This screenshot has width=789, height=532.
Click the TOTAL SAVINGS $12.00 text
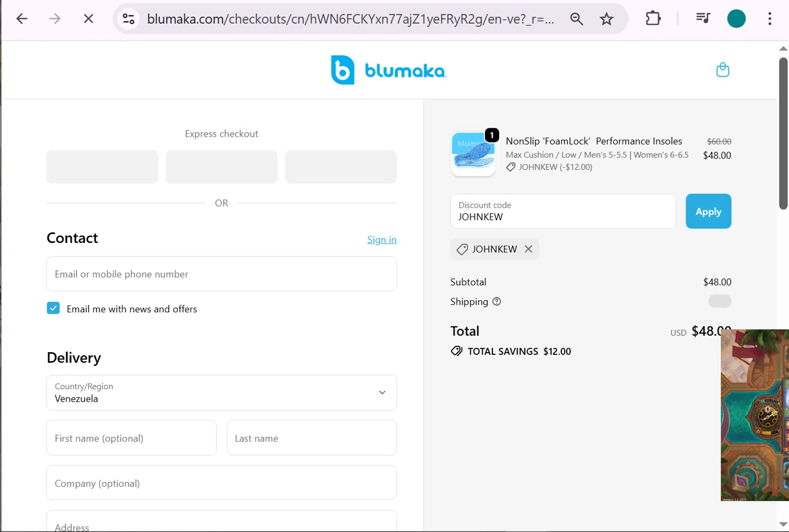click(x=519, y=351)
